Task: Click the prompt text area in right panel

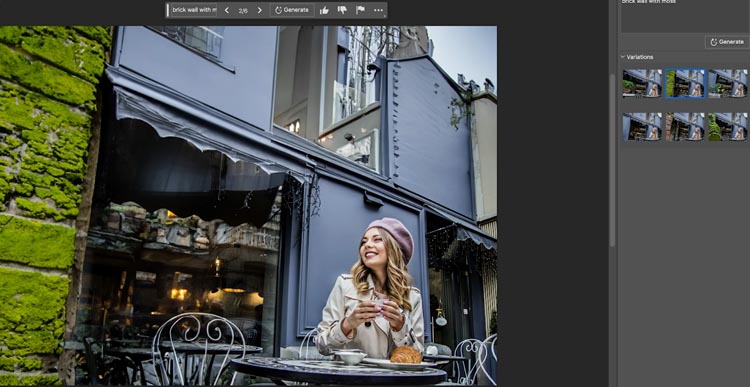Action: tap(684, 15)
